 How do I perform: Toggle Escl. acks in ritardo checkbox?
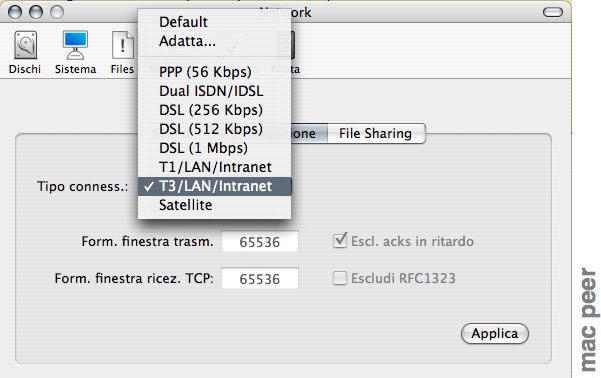(340, 241)
